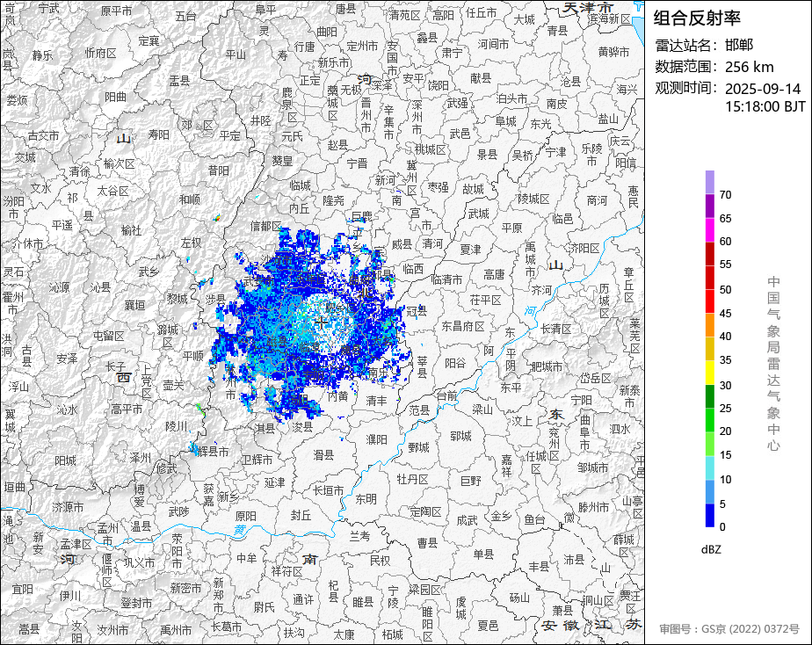812x645 pixels.
Task: Click the 砀山 map label
Action: (x=519, y=598)
